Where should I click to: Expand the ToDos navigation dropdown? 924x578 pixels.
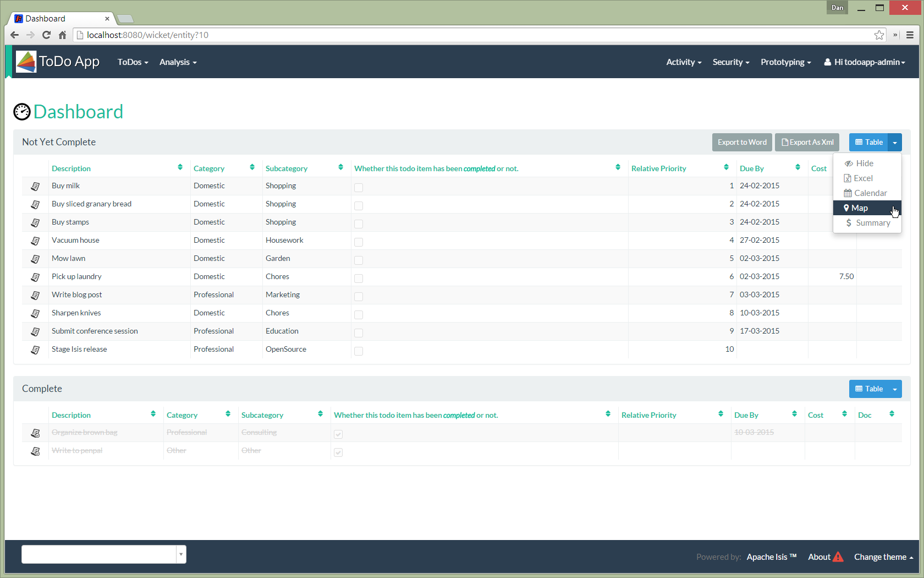point(133,62)
